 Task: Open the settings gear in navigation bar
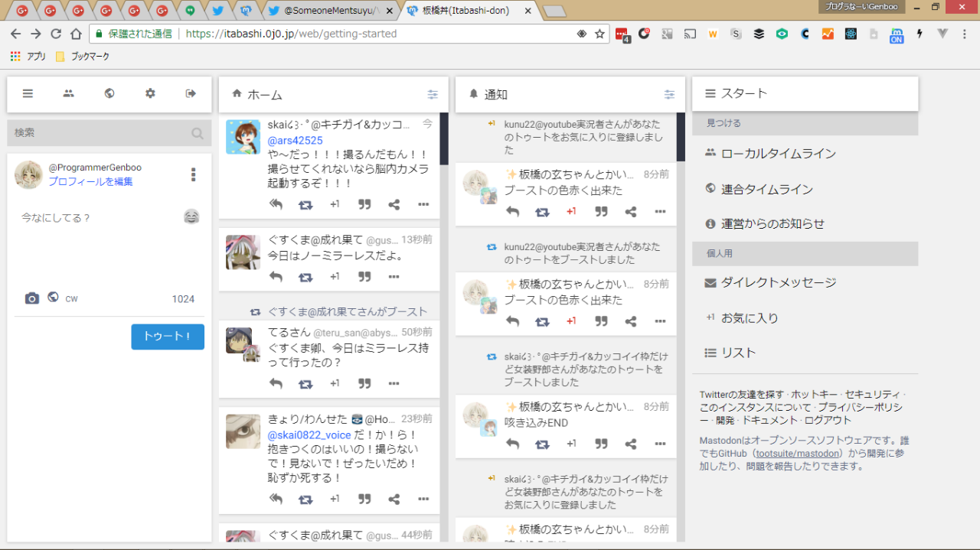[x=150, y=93]
